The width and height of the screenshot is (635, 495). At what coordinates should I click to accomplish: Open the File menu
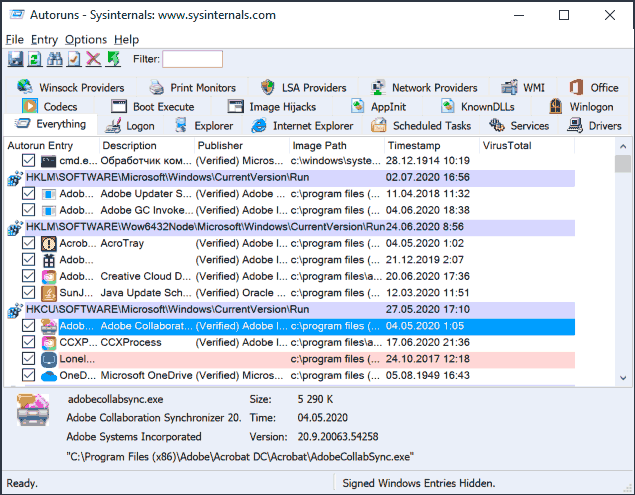click(15, 39)
